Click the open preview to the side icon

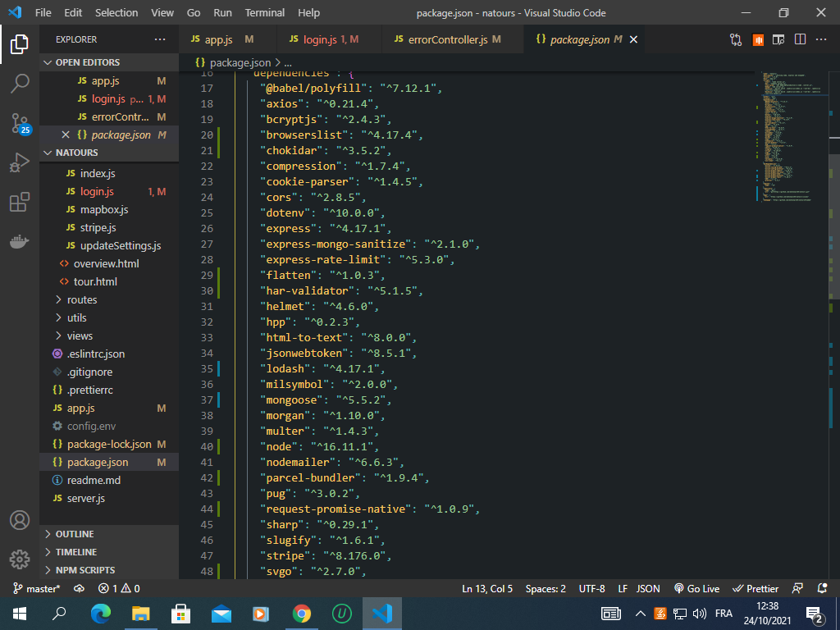click(778, 39)
